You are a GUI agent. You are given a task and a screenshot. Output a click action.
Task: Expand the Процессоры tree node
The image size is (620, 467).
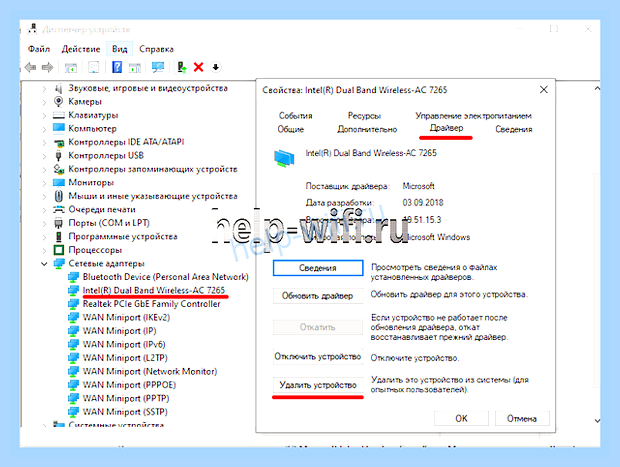[x=44, y=250]
